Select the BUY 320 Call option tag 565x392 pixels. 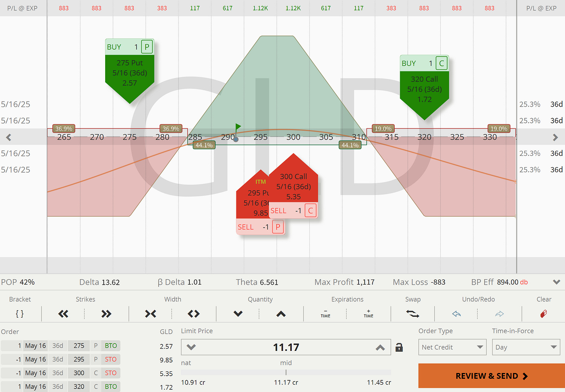click(x=424, y=87)
